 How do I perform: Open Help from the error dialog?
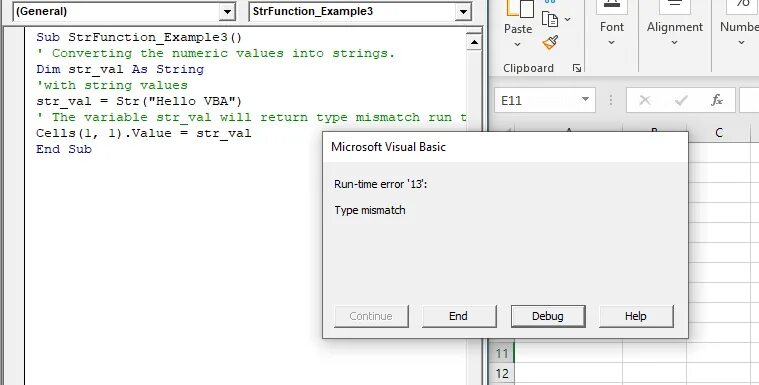click(x=636, y=316)
